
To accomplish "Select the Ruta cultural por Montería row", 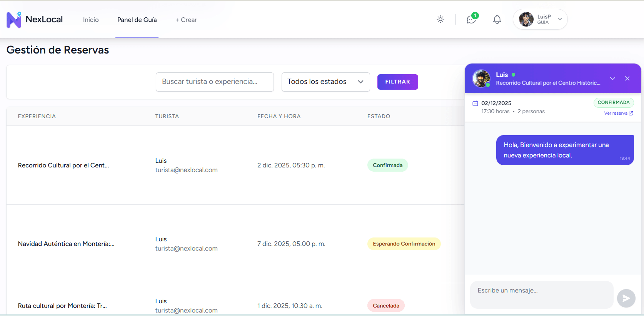I will tap(235, 299).
